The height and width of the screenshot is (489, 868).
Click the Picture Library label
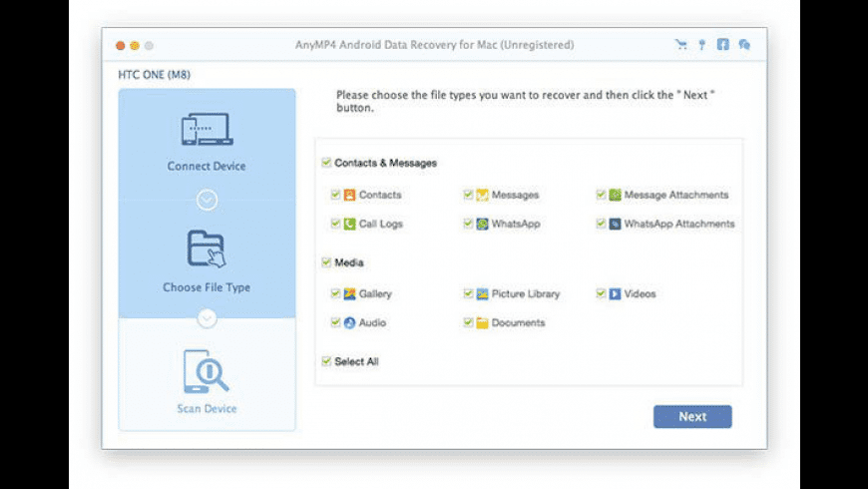[526, 294]
